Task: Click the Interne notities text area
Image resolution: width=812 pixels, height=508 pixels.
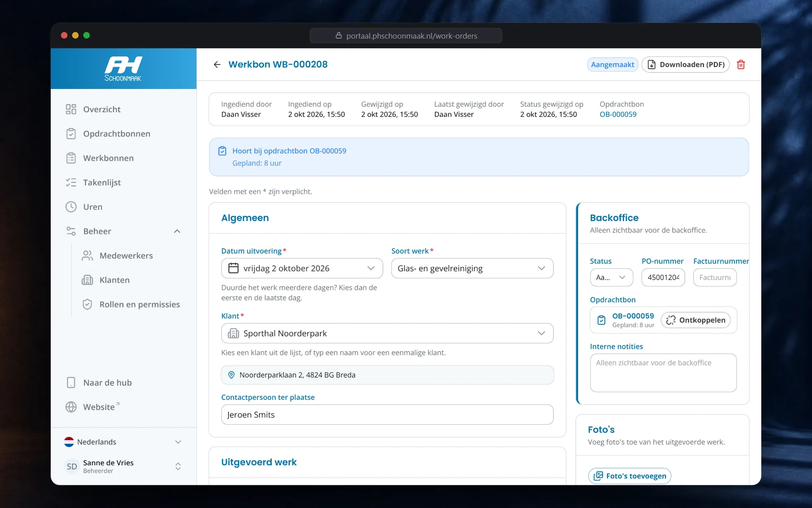Action: 663,373
